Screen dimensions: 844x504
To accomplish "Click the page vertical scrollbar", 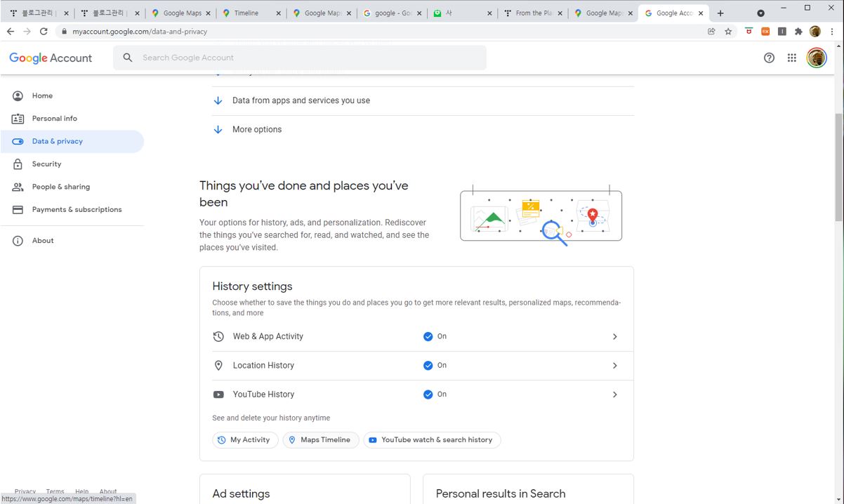I will [x=838, y=167].
